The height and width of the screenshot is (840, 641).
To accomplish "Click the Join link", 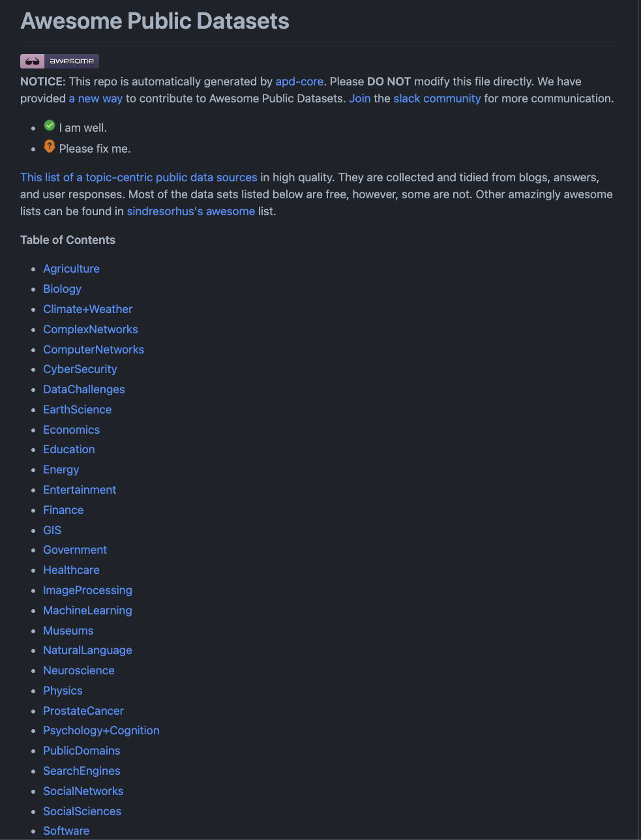I will tap(359, 98).
